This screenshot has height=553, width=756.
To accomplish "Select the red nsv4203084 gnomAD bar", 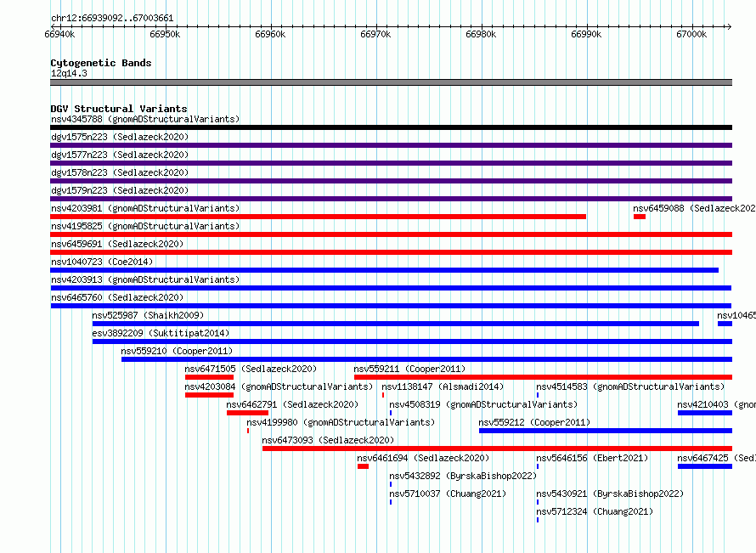I will click(209, 395).
